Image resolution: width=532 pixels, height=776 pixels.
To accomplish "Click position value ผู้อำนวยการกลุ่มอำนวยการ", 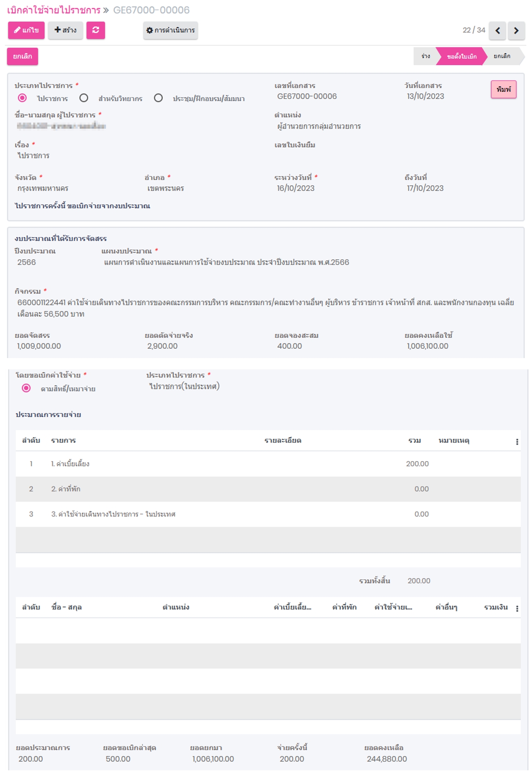I will pyautogui.click(x=319, y=126).
